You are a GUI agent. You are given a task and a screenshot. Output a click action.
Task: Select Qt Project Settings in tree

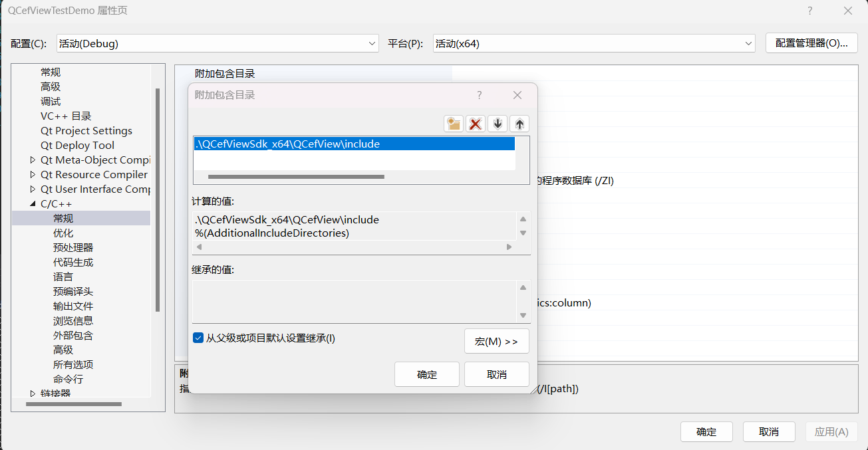(86, 130)
